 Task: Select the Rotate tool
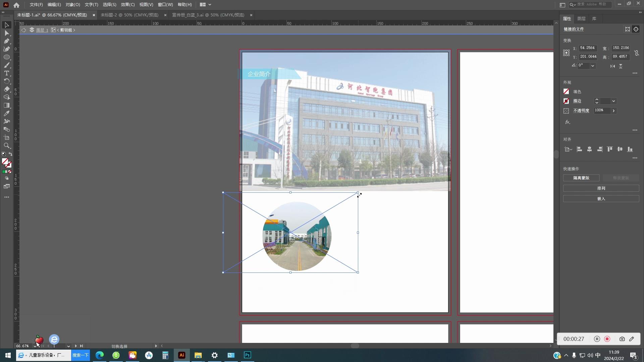coord(6,81)
